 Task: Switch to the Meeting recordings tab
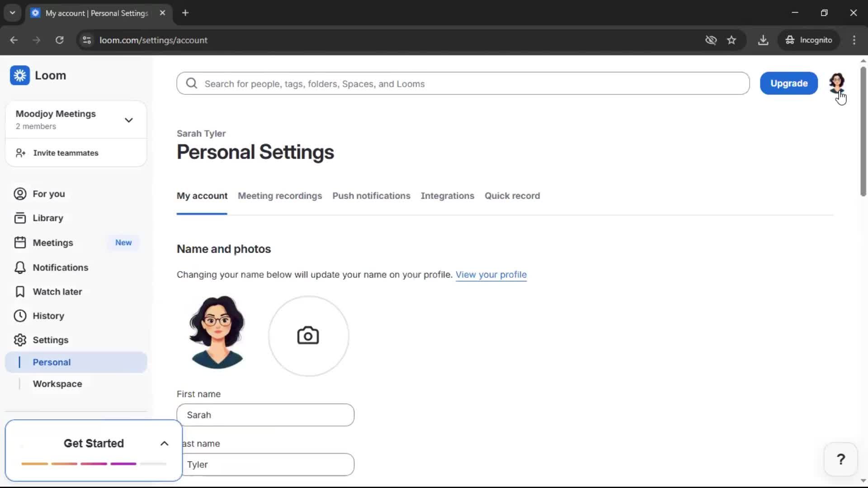[280, 196]
